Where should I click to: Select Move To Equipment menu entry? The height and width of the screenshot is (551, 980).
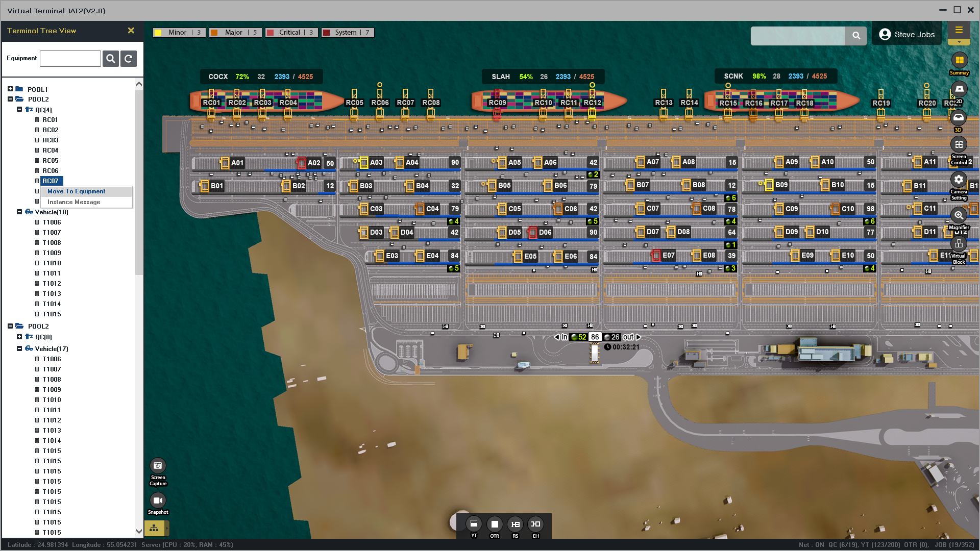tap(77, 191)
